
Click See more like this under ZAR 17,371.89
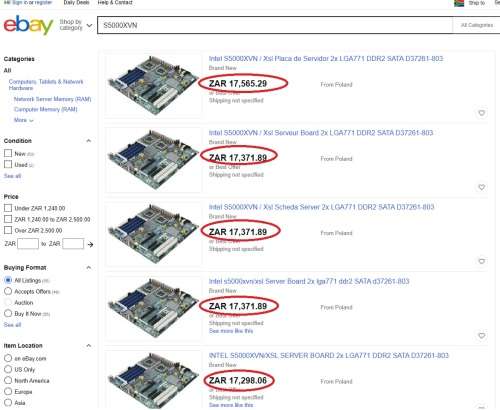pos(231,331)
